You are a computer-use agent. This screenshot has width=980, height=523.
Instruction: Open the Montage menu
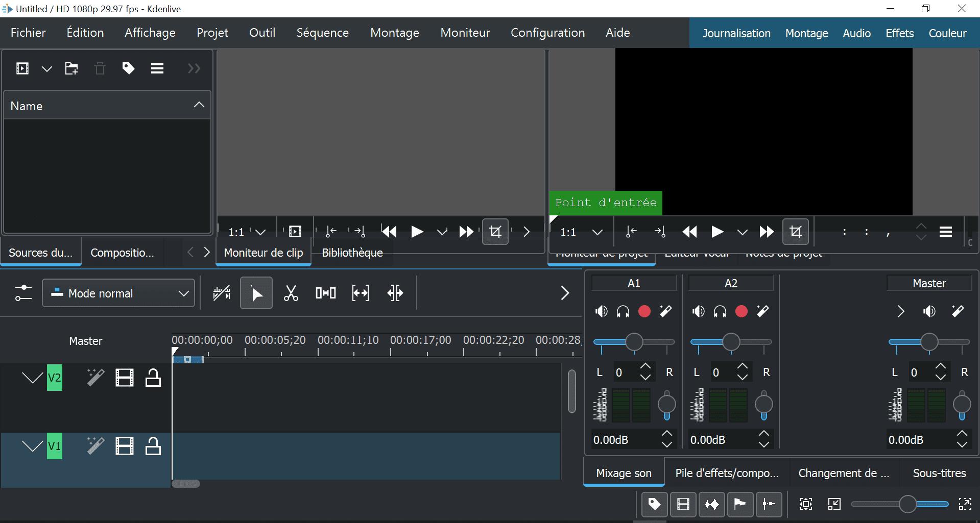click(x=394, y=32)
